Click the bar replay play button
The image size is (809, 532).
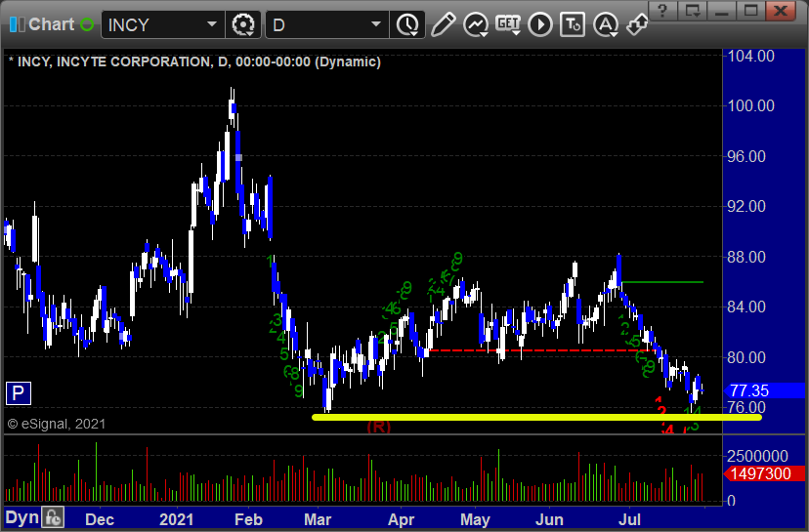(540, 24)
